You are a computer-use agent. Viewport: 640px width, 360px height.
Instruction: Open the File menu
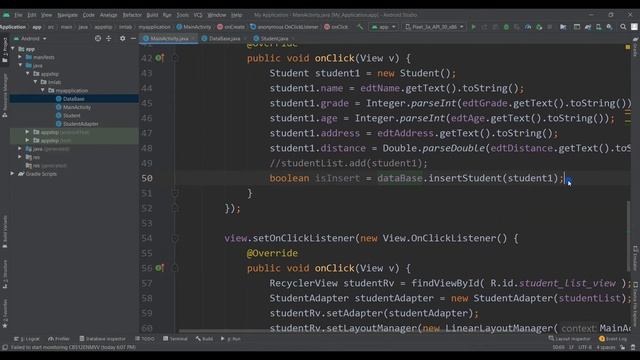pos(18,15)
